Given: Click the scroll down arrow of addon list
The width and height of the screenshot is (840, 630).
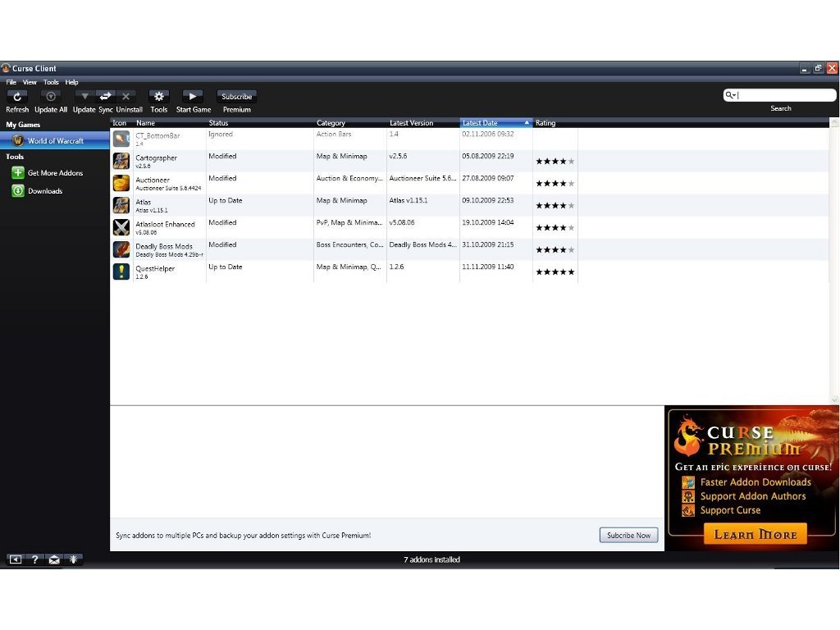Looking at the screenshot, I should tap(834, 399).
